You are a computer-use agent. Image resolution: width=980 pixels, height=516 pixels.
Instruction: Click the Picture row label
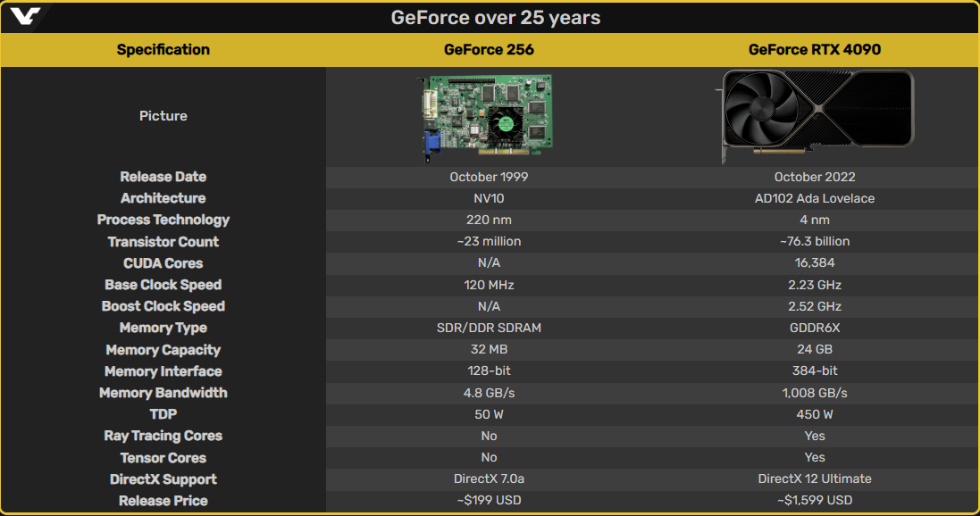click(x=163, y=115)
